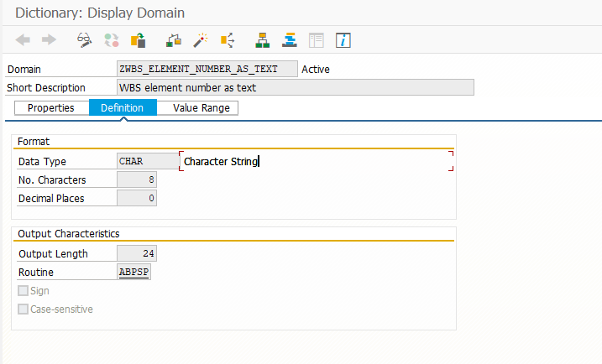Open the Where-Used List icon
The height and width of the screenshot is (364, 602).
(x=227, y=39)
